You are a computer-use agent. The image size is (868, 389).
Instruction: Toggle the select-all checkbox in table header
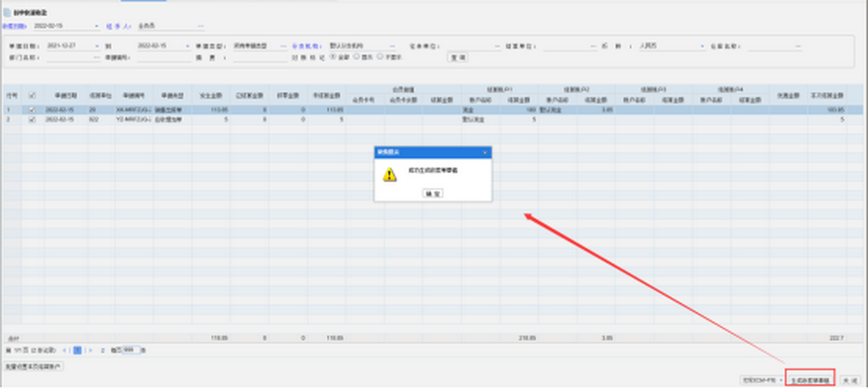[32, 95]
